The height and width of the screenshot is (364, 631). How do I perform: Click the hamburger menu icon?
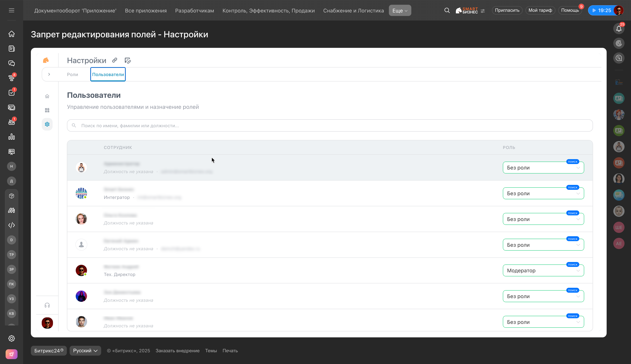(x=12, y=10)
